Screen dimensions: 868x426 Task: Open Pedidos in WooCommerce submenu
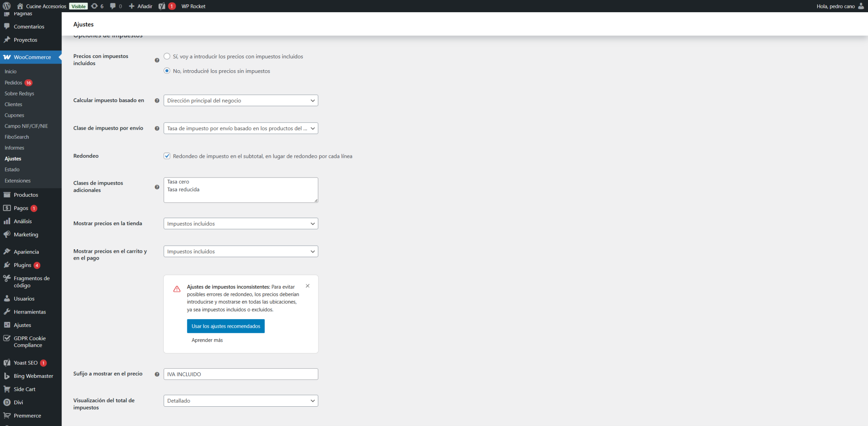(x=13, y=82)
